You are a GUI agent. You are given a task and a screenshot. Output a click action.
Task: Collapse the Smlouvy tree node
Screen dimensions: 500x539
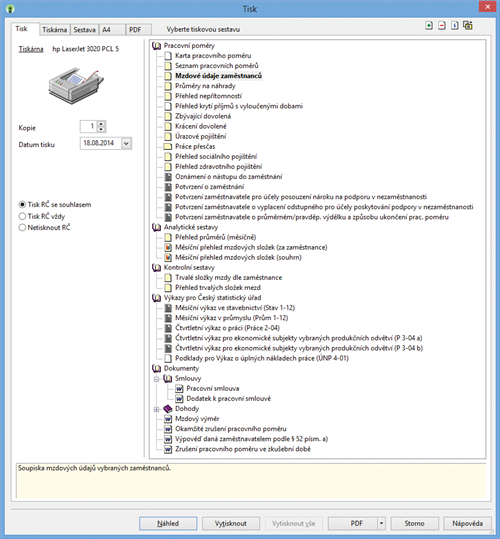156,379
